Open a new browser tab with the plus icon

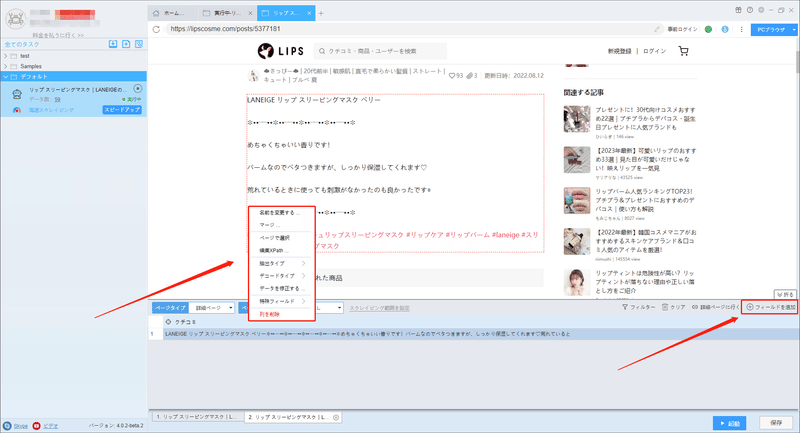(x=321, y=13)
